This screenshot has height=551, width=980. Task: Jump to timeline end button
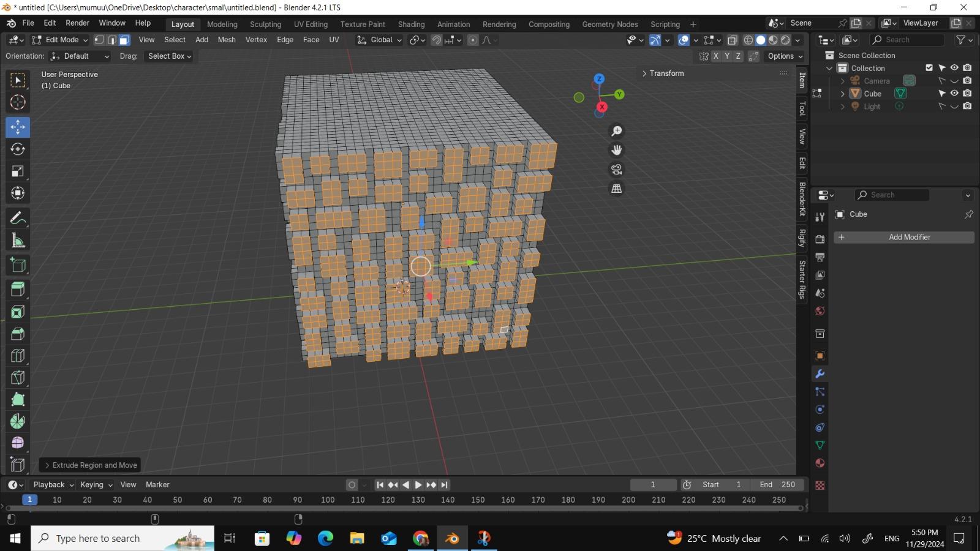pos(445,485)
